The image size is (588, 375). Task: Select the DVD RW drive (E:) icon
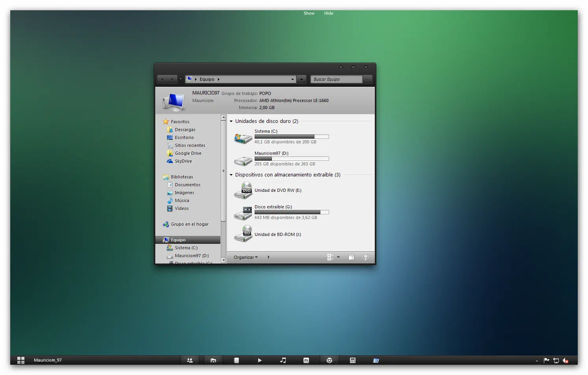pos(243,190)
